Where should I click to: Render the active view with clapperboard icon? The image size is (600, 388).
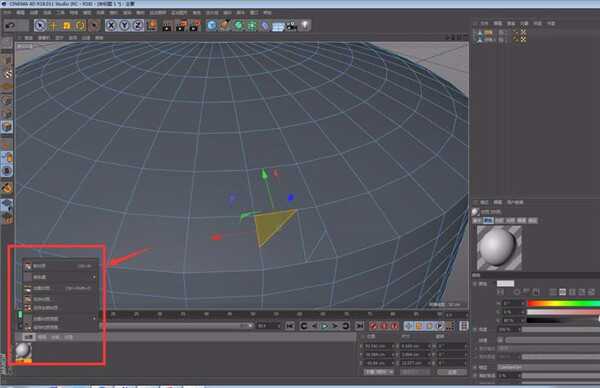[x=167, y=26]
